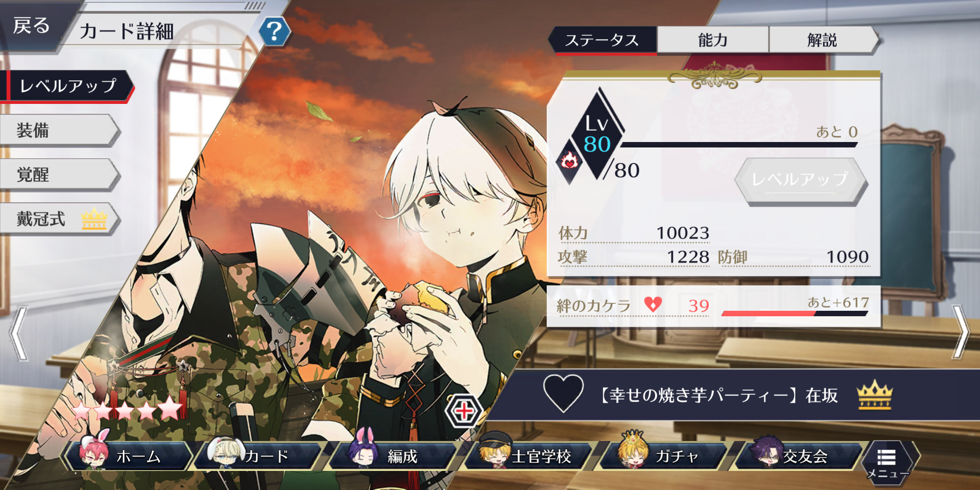
Task: Open 交友会 in bottom navigation
Action: pyautogui.click(x=798, y=456)
